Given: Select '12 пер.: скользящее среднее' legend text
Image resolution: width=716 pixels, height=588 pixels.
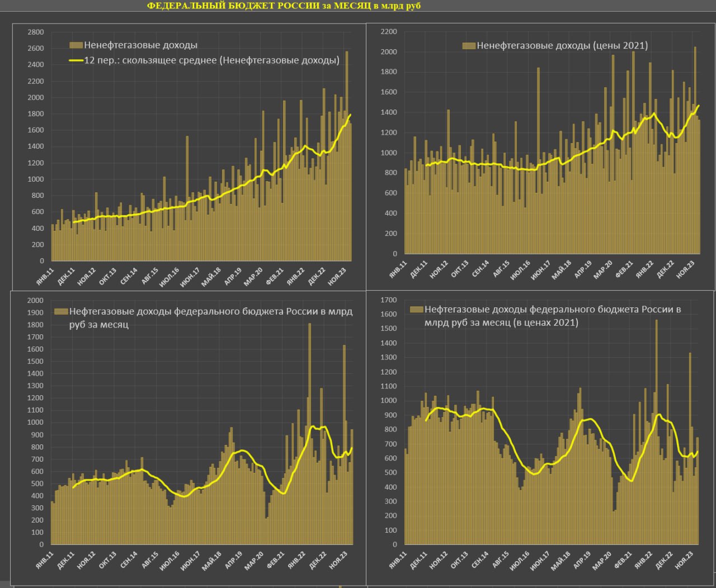Looking at the screenshot, I should point(211,60).
